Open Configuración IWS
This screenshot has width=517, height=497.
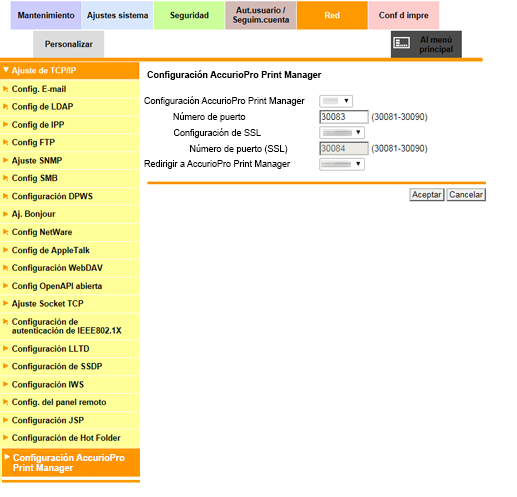tap(70, 385)
